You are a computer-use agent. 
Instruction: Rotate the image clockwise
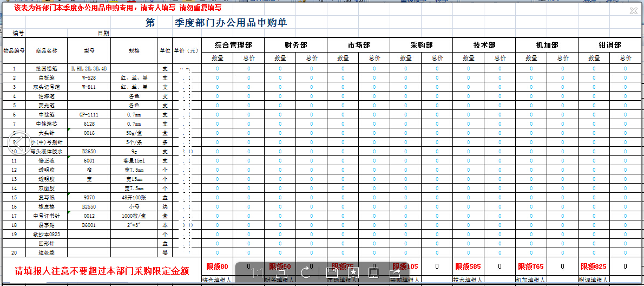[306, 272]
